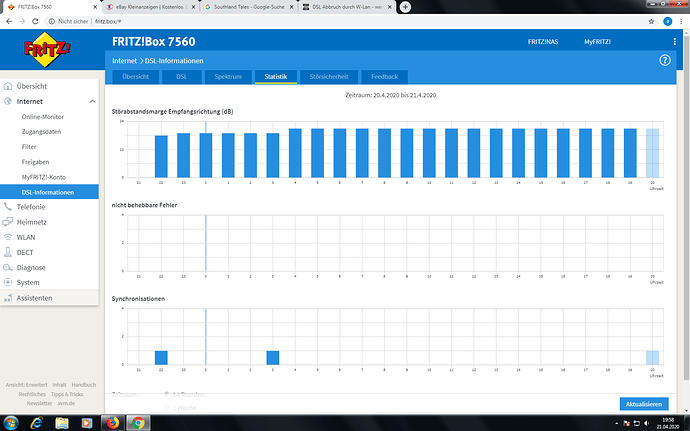
Task: Click the Telefonie phone icon
Action: pos(7,206)
